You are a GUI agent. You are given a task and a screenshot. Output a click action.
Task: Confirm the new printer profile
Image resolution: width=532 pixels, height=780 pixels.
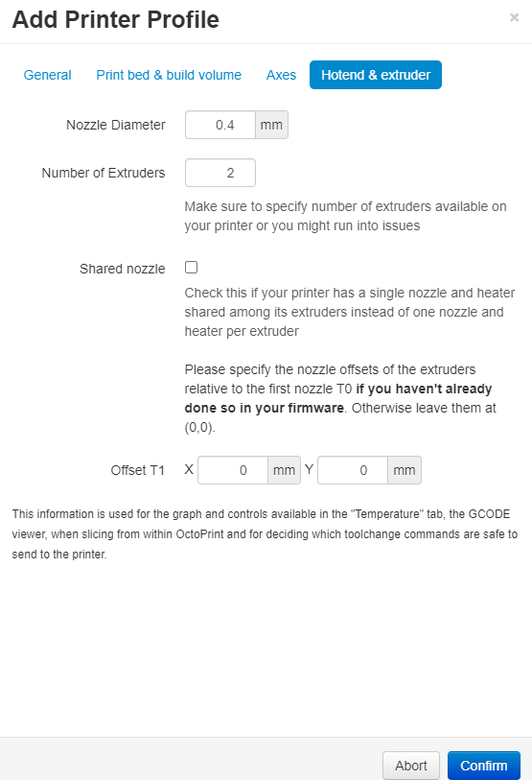click(x=484, y=766)
